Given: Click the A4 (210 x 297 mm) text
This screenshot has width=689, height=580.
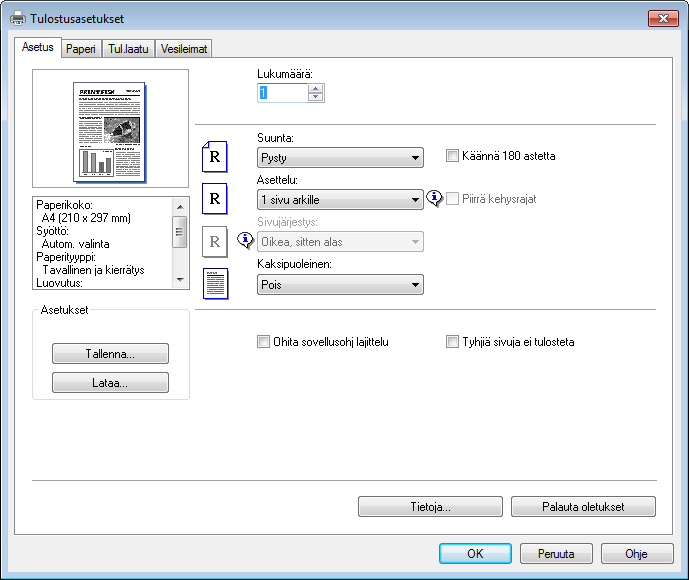Looking at the screenshot, I should pos(86,218).
